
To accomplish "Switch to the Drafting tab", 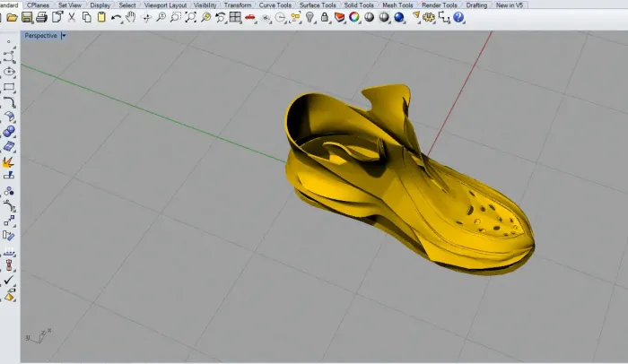I will (476, 5).
